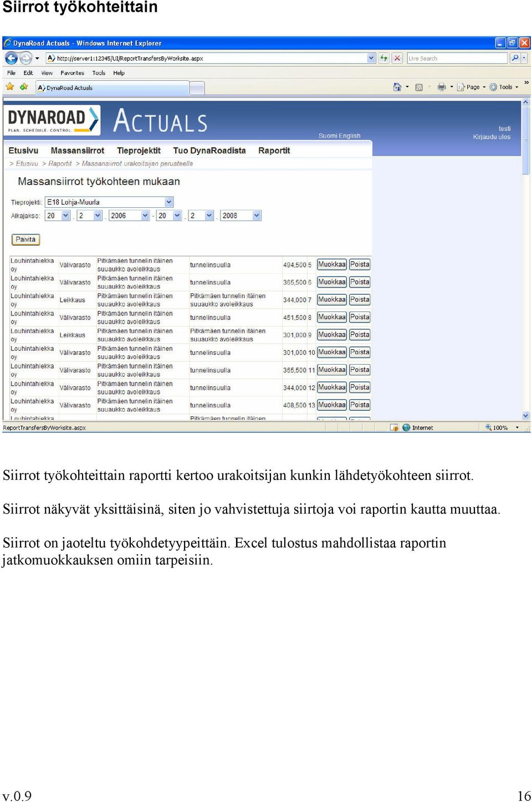This screenshot has width=532, height=802.
Task: Open the View menu
Action: [47, 73]
